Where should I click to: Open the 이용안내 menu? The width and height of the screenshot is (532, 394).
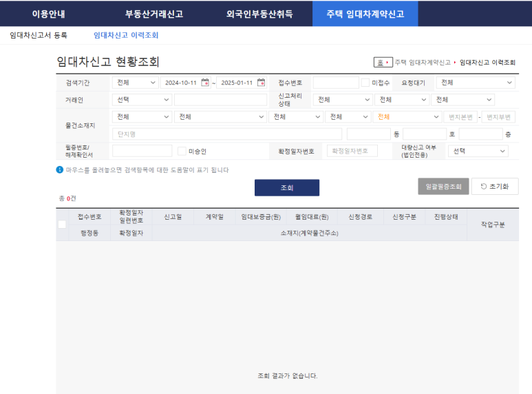pyautogui.click(x=48, y=14)
